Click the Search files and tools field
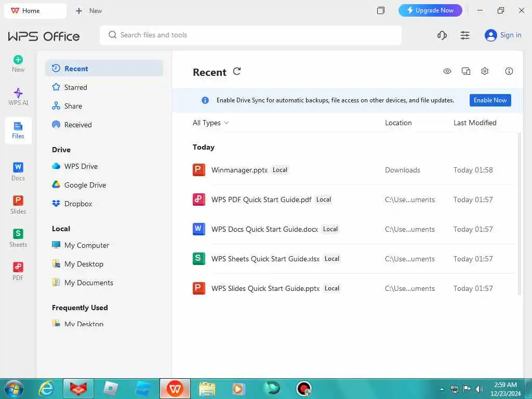 point(251,35)
